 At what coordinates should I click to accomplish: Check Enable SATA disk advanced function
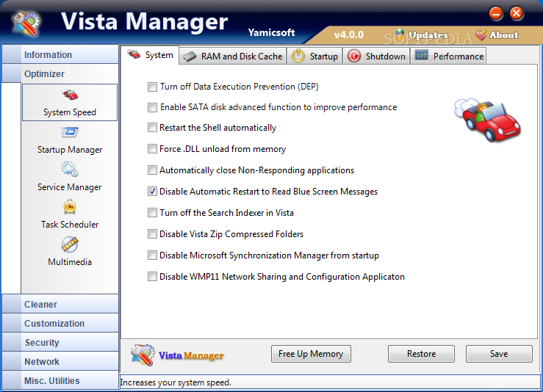click(152, 107)
